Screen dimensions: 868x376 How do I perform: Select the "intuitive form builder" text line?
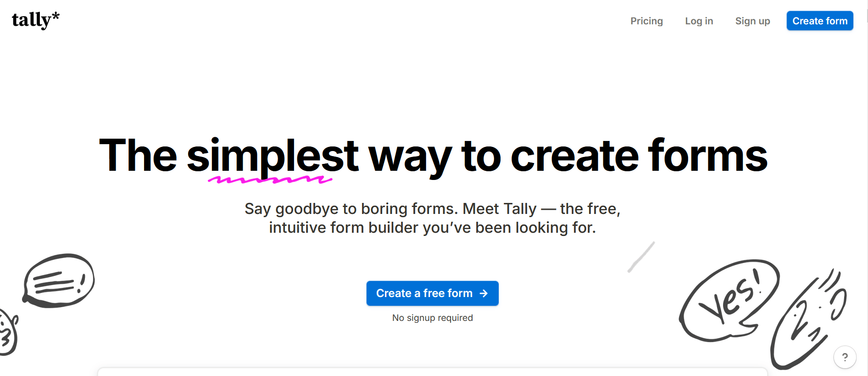pos(432,228)
